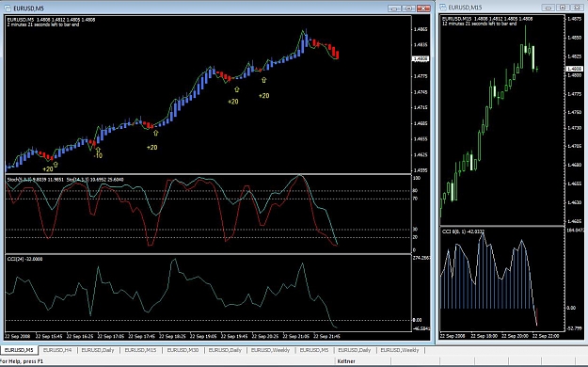Viewport: 588px width, 367px height.
Task: Minimize the EURUSD,M15 chart window
Action: (548, 8)
